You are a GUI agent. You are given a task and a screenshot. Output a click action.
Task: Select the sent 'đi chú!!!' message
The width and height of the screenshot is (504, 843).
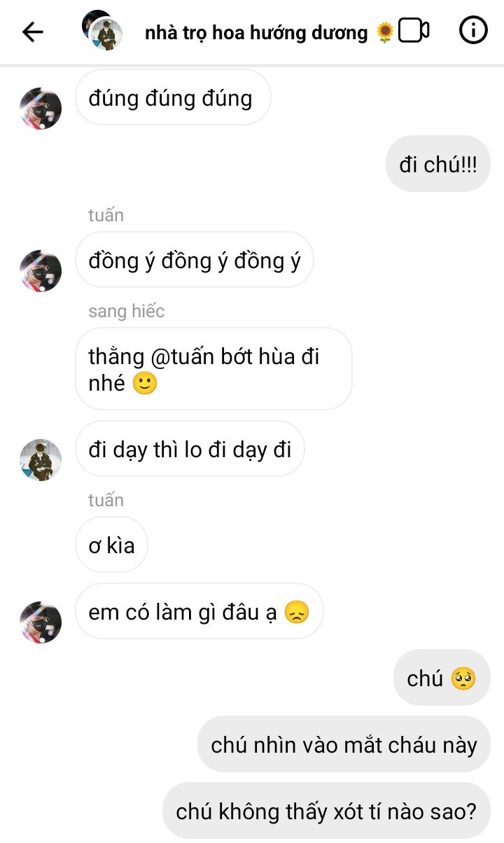pos(438,164)
